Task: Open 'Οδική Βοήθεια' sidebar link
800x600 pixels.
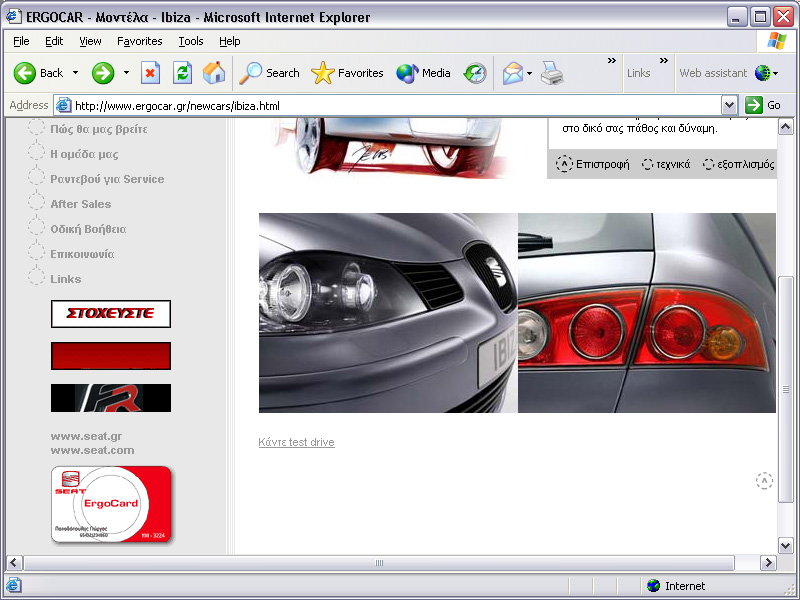Action: 88,229
